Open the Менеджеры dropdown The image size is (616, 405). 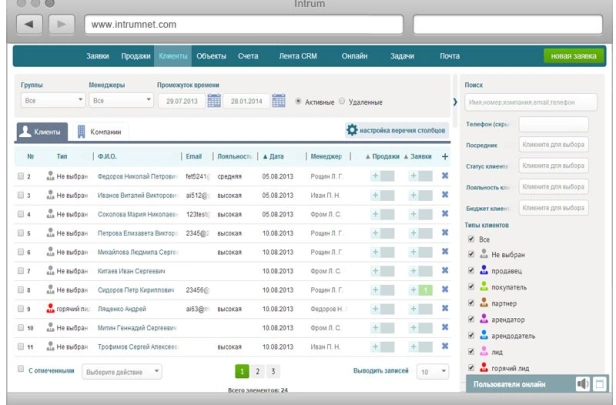point(118,101)
